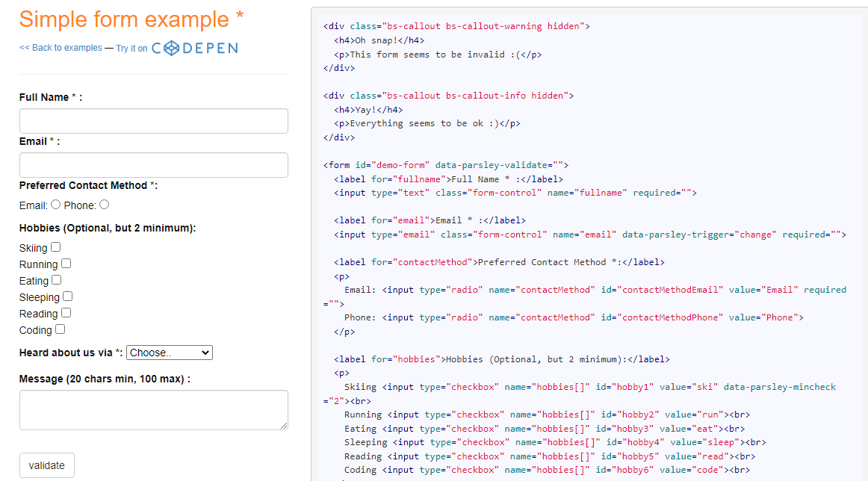Click inside the Message textarea
The height and width of the screenshot is (481, 868).
tap(153, 409)
